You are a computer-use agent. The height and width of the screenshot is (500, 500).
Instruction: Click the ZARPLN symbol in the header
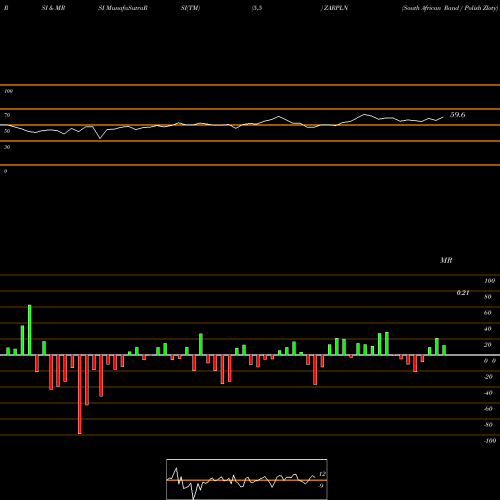click(x=336, y=8)
